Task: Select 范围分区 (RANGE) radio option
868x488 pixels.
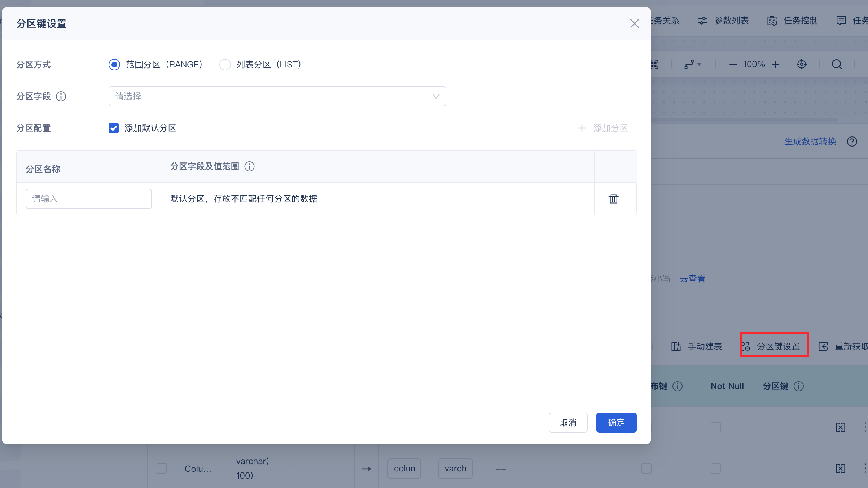Action: point(114,65)
